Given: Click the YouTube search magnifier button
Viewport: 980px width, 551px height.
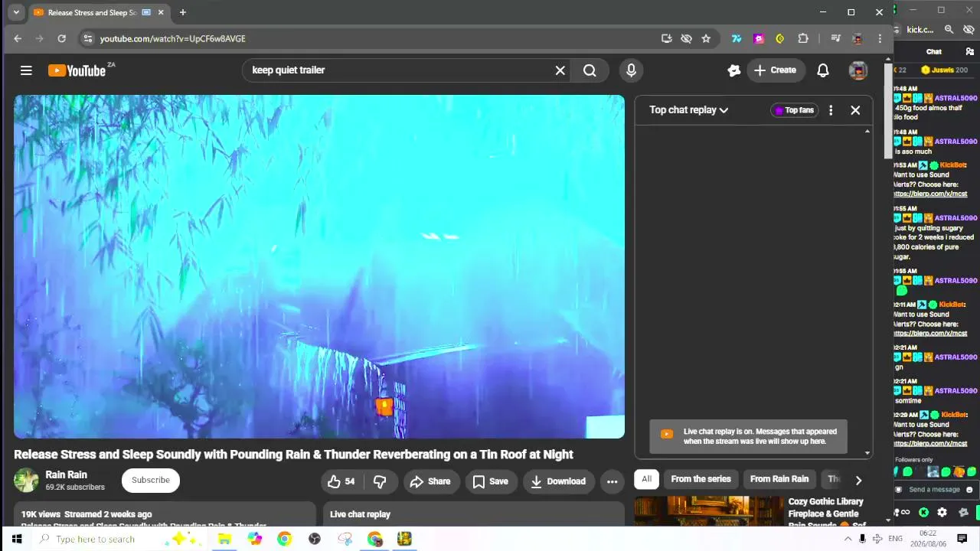Looking at the screenshot, I should click(x=590, y=70).
